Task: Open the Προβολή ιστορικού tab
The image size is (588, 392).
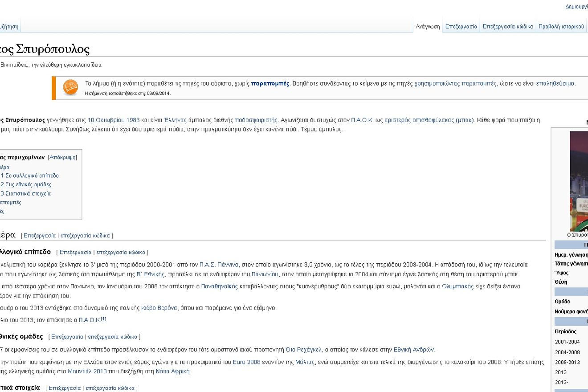Action: pos(561,26)
